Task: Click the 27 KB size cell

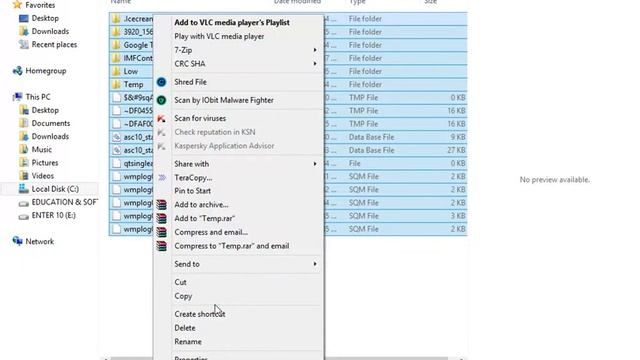Action: tap(456, 150)
